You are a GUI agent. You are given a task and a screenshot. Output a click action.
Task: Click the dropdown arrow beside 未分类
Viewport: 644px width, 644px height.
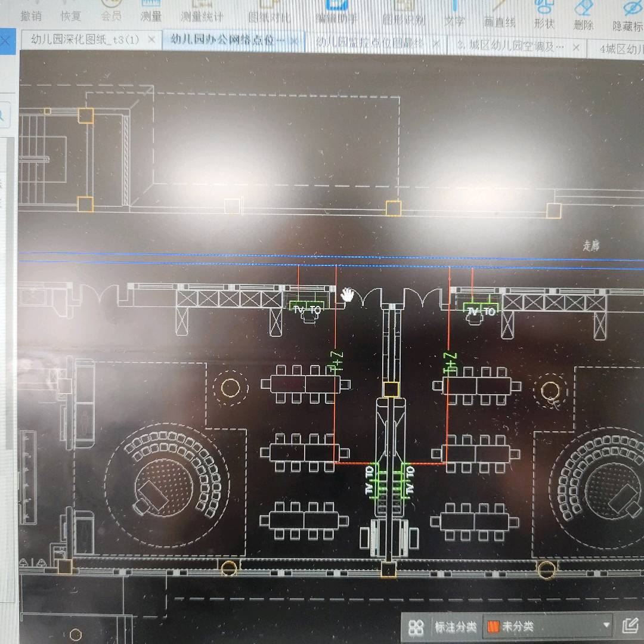coord(606,625)
